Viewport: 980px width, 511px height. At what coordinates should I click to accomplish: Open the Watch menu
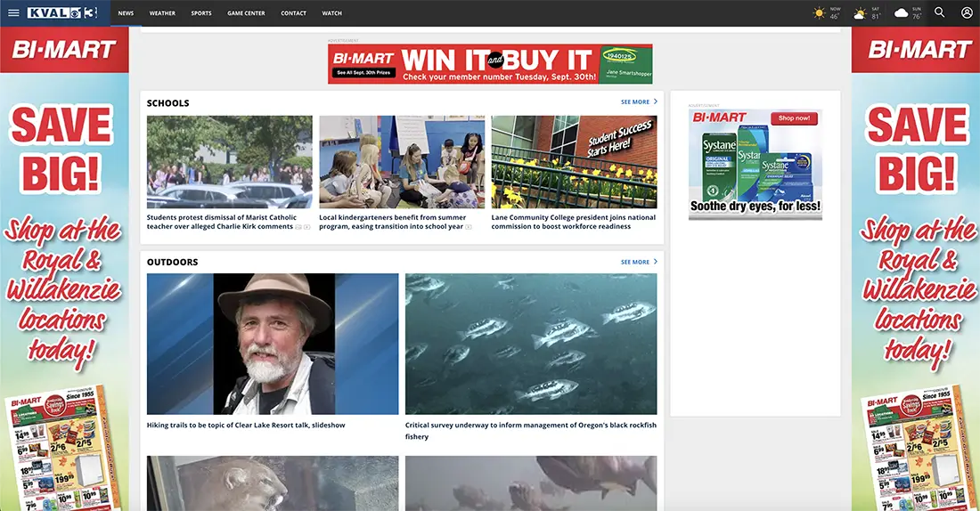pos(332,13)
